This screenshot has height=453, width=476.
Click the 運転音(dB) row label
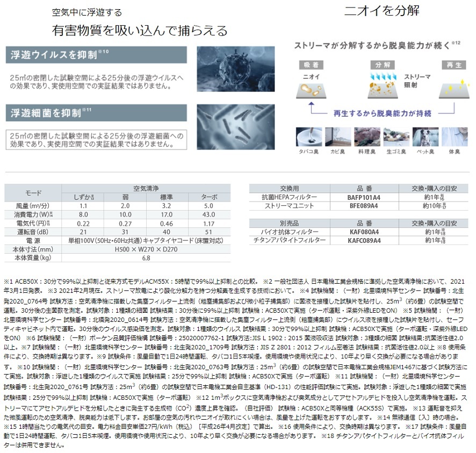click(33, 232)
